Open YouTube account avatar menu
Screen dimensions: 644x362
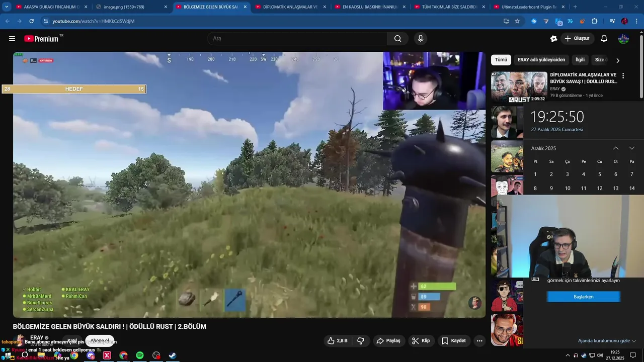(623, 39)
